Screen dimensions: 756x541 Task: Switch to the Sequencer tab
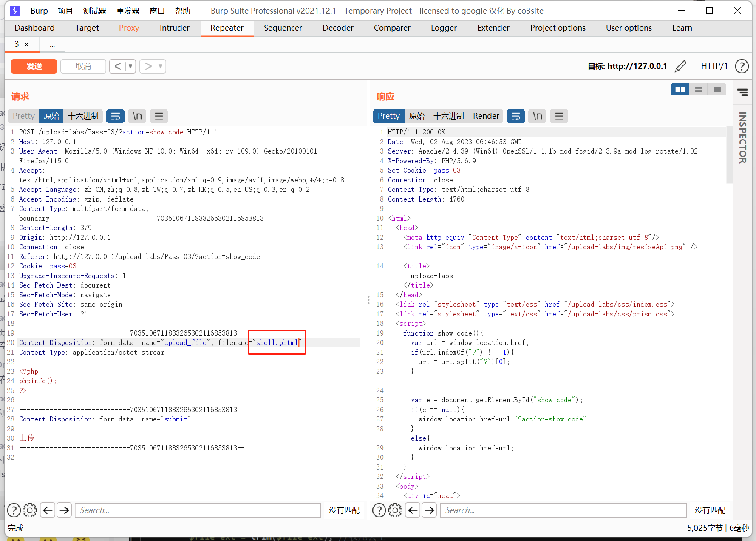[283, 28]
